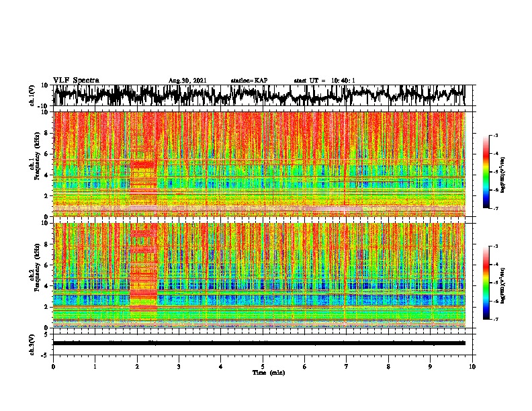
Task: Click the 'station=KAP' label
Action: tap(249, 81)
